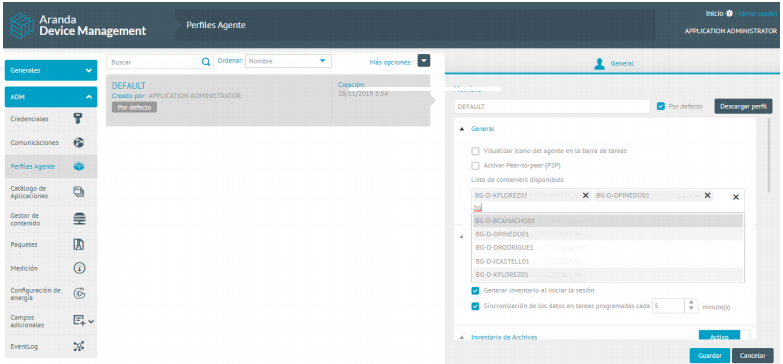
Task: Expand Campos adicionales submenu chevron
Action: tap(91, 321)
